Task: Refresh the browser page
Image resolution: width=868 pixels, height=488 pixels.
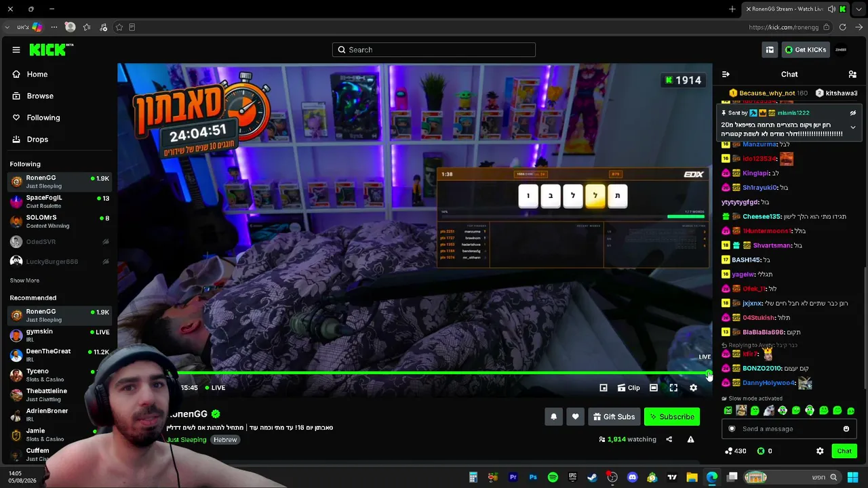Action: (842, 27)
